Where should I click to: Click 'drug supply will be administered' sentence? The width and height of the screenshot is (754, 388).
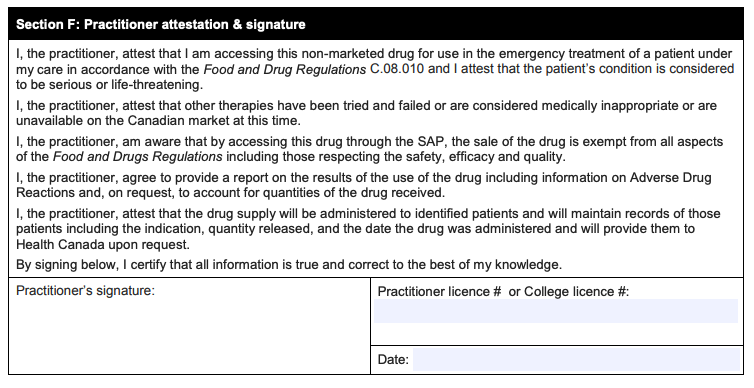tap(368, 229)
